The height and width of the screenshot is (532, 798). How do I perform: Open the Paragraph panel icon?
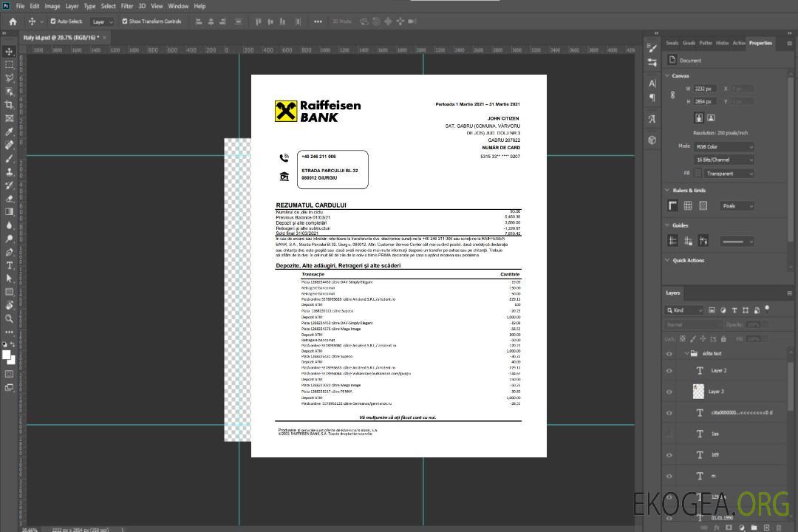pos(652,98)
